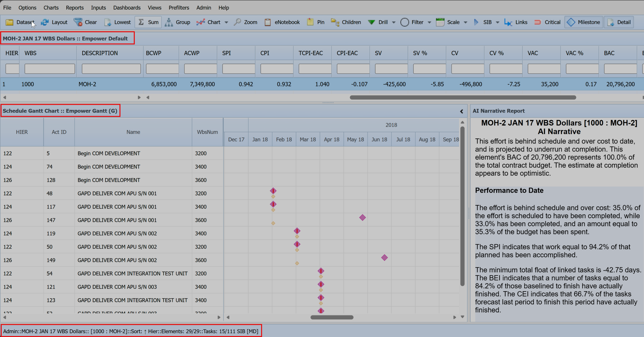Screen dimensions: 644x337
Task: Show Children elements
Action: click(x=346, y=22)
